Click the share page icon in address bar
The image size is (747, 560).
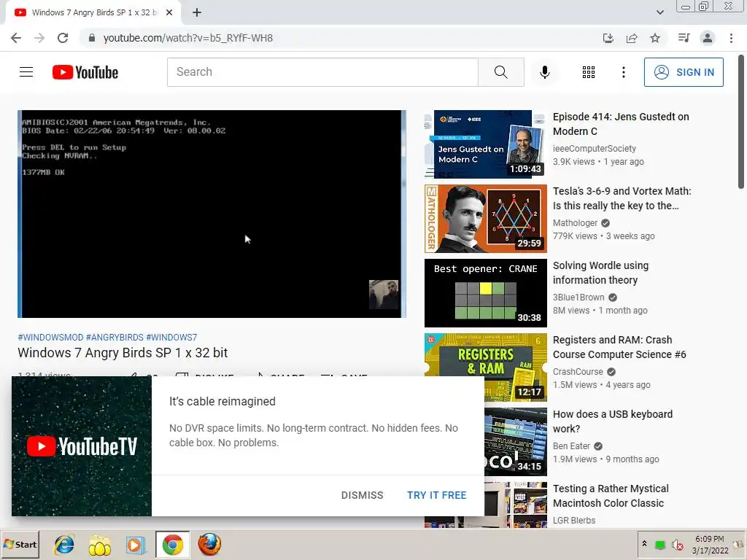[x=632, y=38]
